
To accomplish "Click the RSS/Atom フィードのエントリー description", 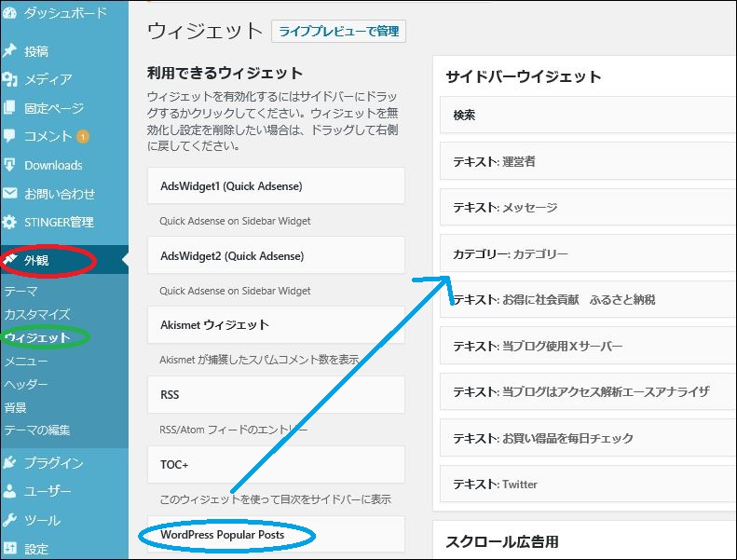I will (234, 430).
